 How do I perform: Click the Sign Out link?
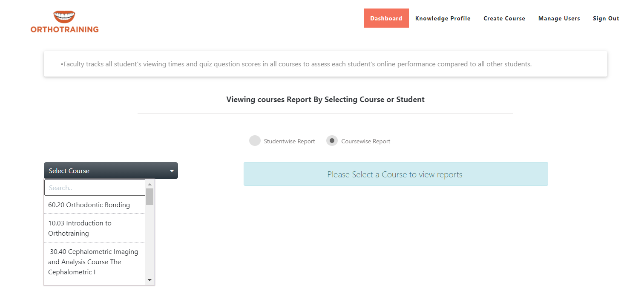point(606,18)
